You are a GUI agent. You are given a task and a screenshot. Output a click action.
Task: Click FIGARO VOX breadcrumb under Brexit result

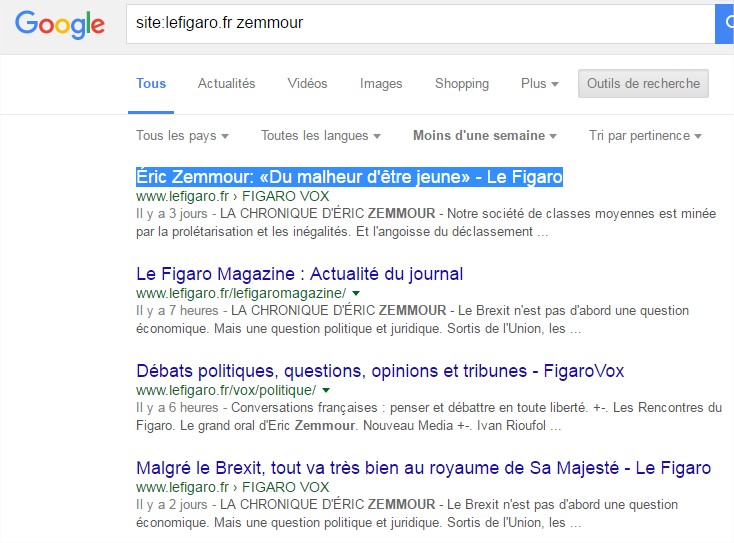[x=286, y=487]
